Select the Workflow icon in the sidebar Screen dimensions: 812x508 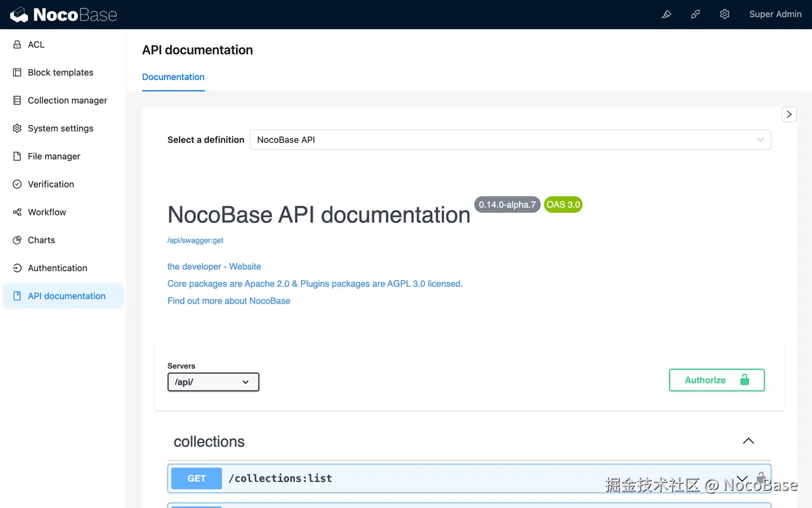15,212
